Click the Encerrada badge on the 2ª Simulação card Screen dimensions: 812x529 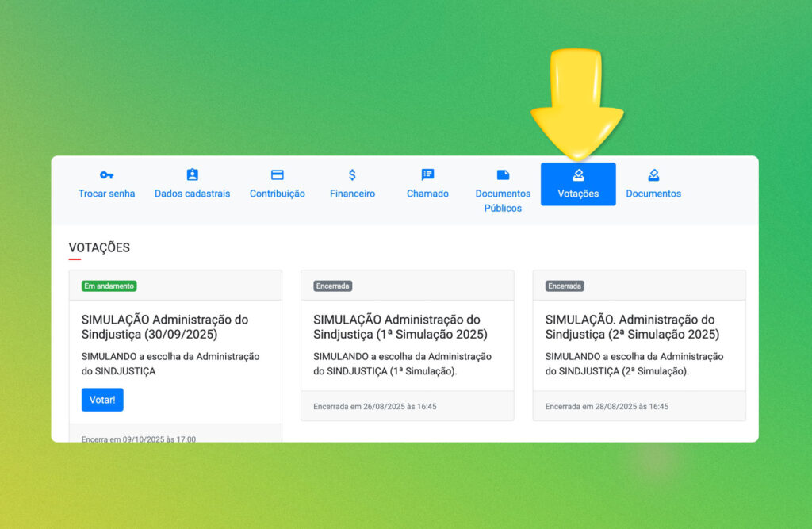click(565, 286)
